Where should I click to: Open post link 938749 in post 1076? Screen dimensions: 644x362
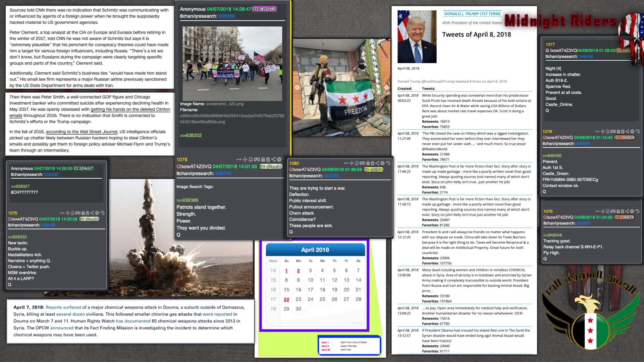(223, 174)
